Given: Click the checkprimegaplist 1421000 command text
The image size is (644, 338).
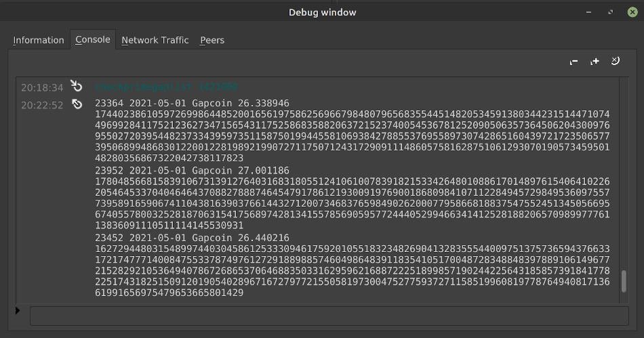Looking at the screenshot, I should [166, 87].
